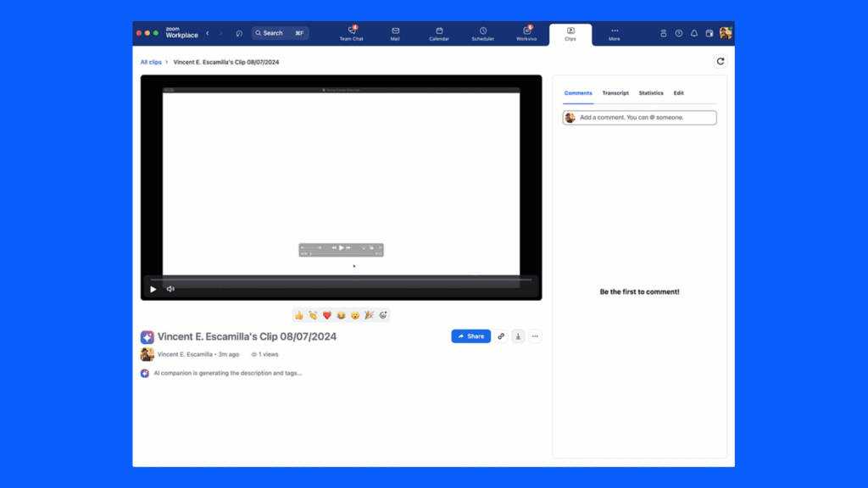The image size is (868, 488).
Task: Open the help question mark icon
Action: point(679,33)
